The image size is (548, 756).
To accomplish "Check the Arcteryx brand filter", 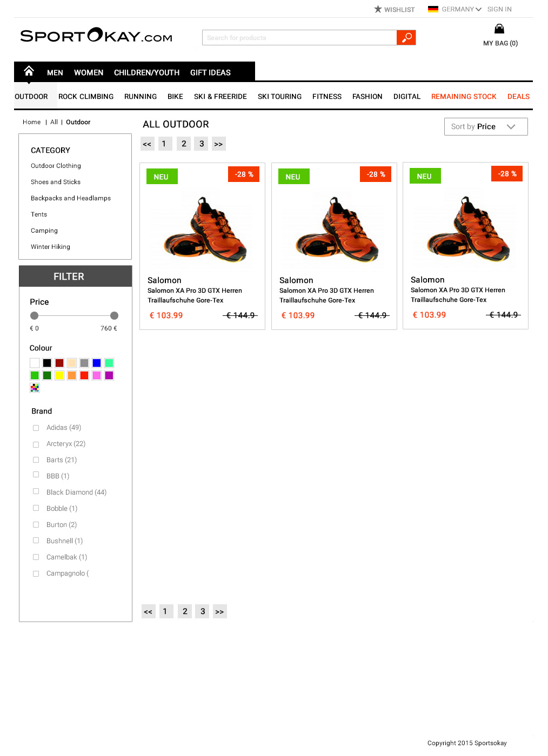I will [36, 444].
